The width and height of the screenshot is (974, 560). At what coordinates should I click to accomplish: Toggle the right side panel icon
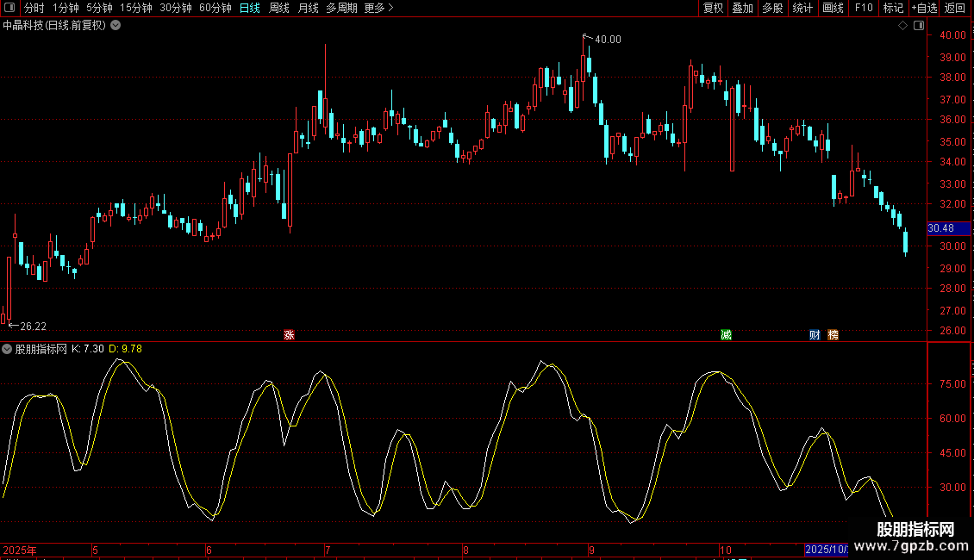(x=917, y=26)
